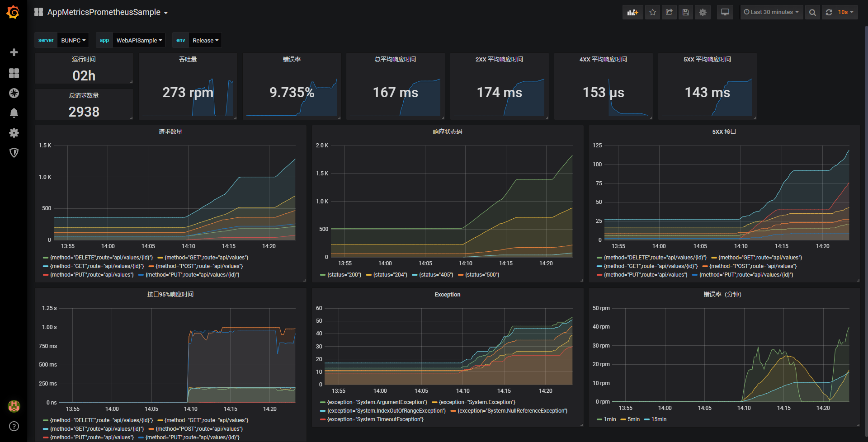The height and width of the screenshot is (442, 868).
Task: Enable cycle view mode
Action: (725, 12)
